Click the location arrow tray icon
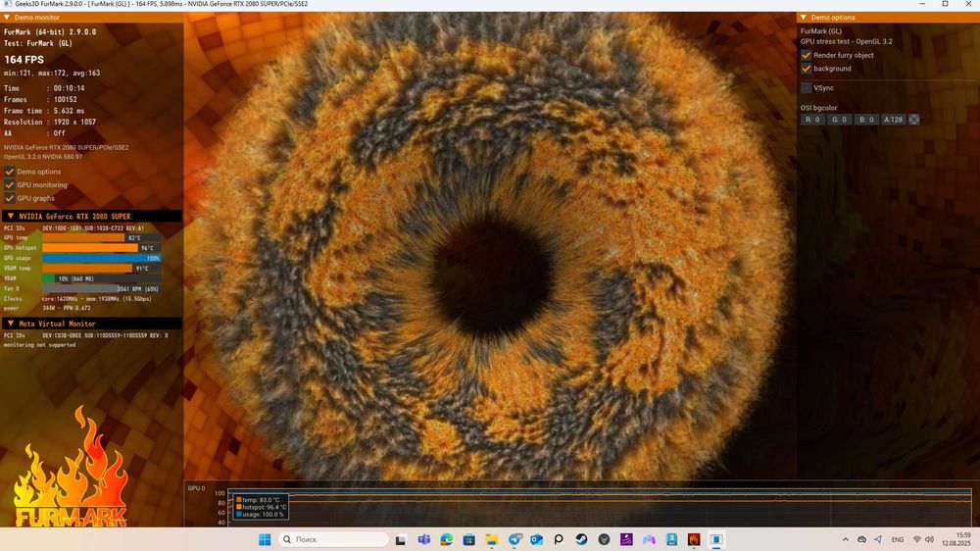 (878, 539)
